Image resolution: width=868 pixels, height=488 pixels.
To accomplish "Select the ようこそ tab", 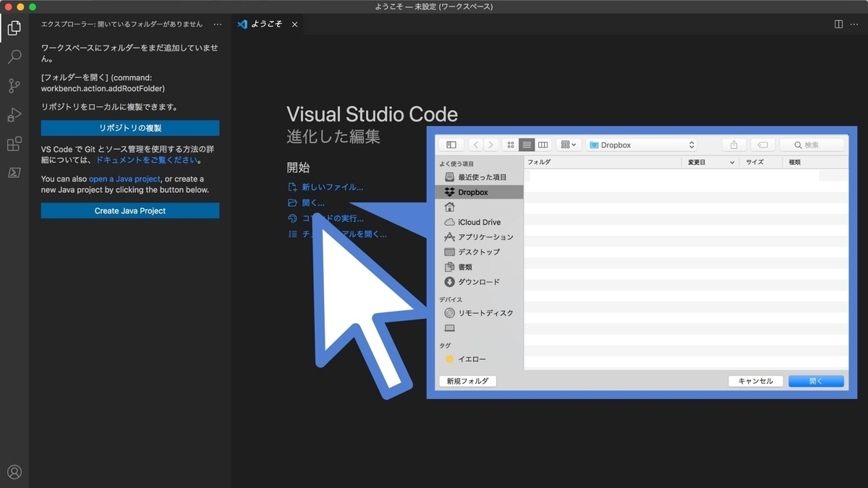I will coord(268,24).
